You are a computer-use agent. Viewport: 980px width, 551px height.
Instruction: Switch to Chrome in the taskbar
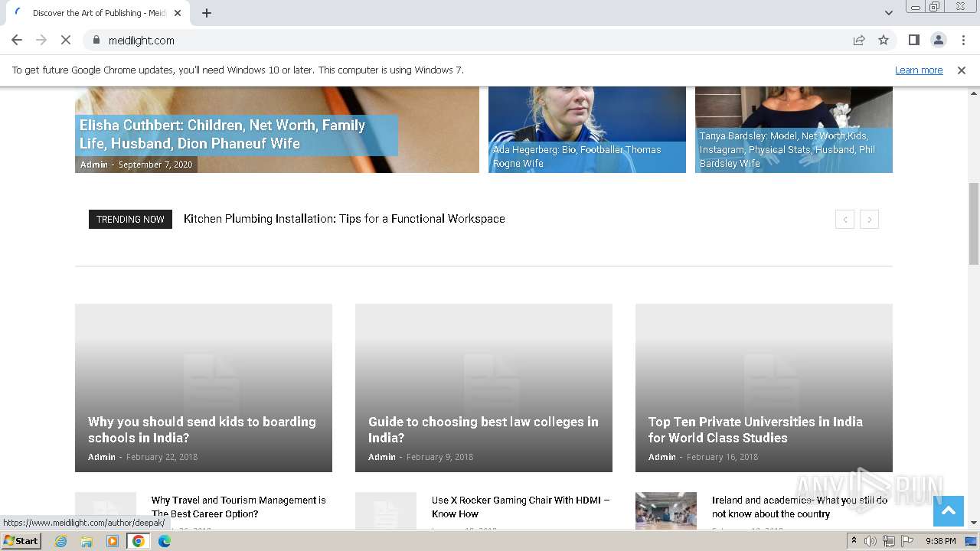point(139,541)
